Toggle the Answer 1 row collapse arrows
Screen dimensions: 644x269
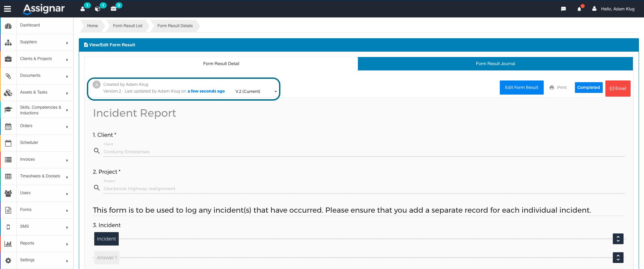[x=618, y=258]
